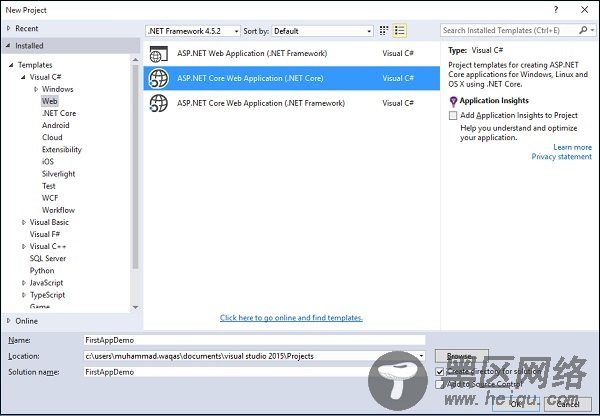Screen dimensions: 600x416
Task: Collapse the Installed section
Action: [x=8, y=46]
